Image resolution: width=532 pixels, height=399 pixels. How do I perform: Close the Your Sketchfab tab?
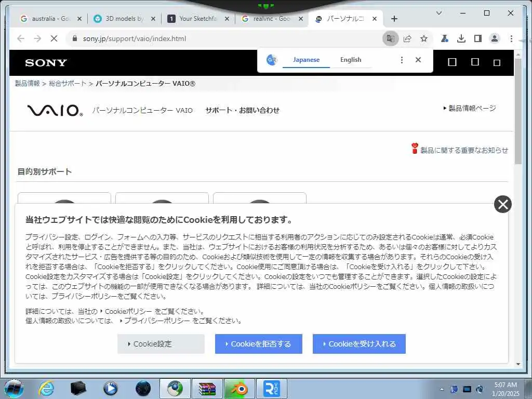coord(227,19)
